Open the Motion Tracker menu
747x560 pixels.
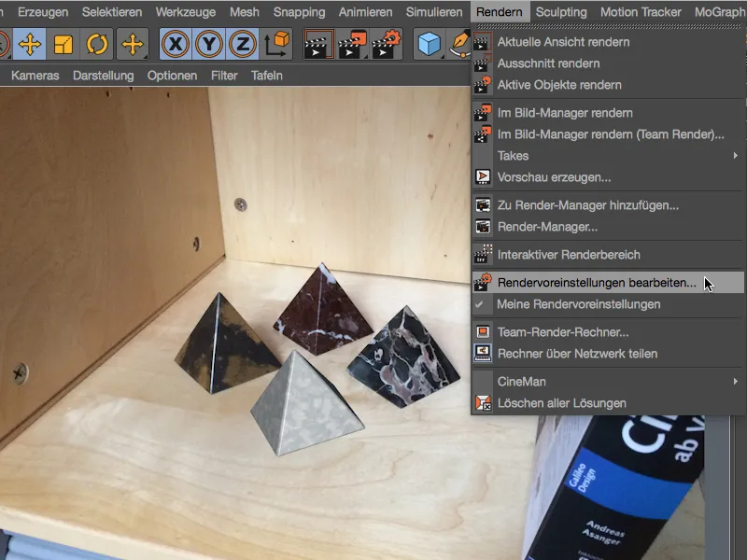click(641, 12)
